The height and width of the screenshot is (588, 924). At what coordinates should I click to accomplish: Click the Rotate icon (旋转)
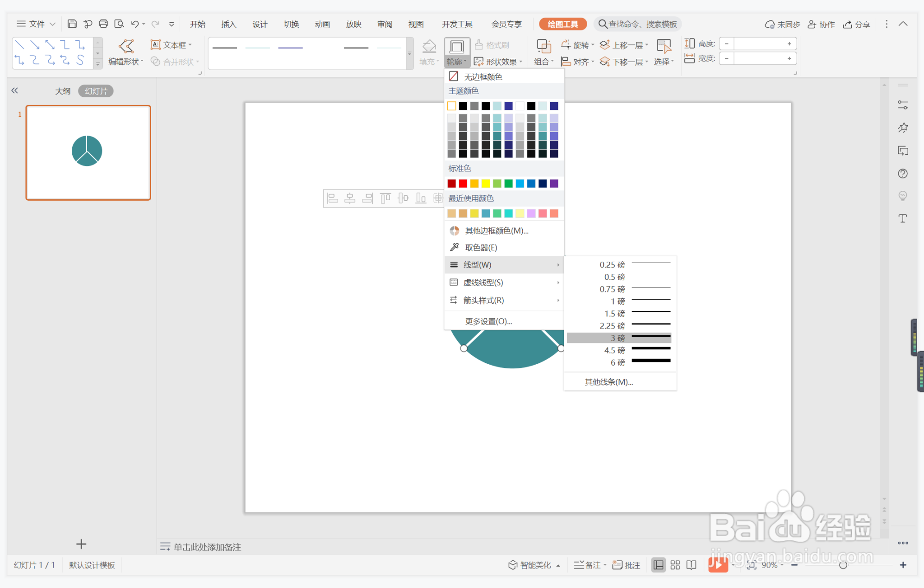pos(577,45)
